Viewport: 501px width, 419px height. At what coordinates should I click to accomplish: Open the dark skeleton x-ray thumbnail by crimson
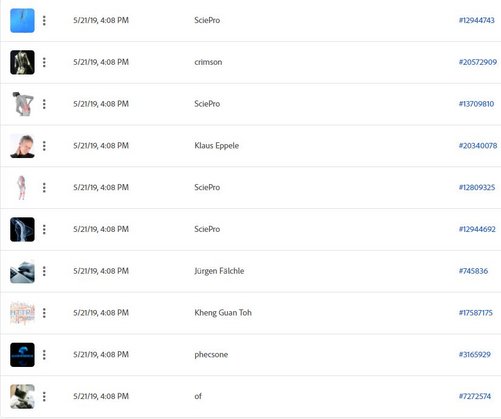[22, 62]
